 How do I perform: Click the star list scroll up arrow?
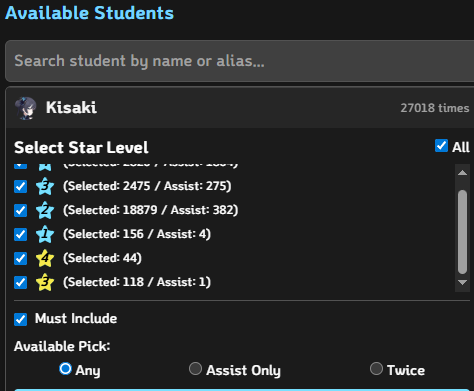462,172
